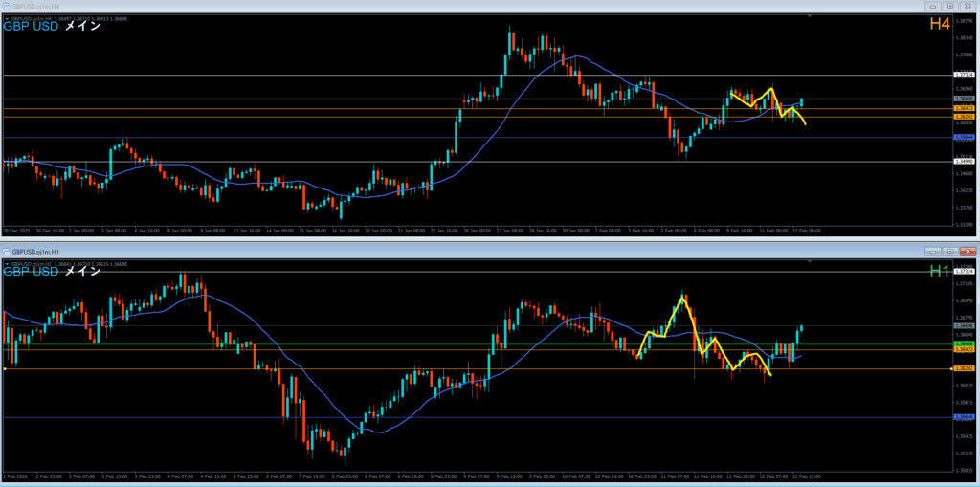Toggle one-click trading arrow in H1 chart
The image size is (980, 487).
click(7, 264)
